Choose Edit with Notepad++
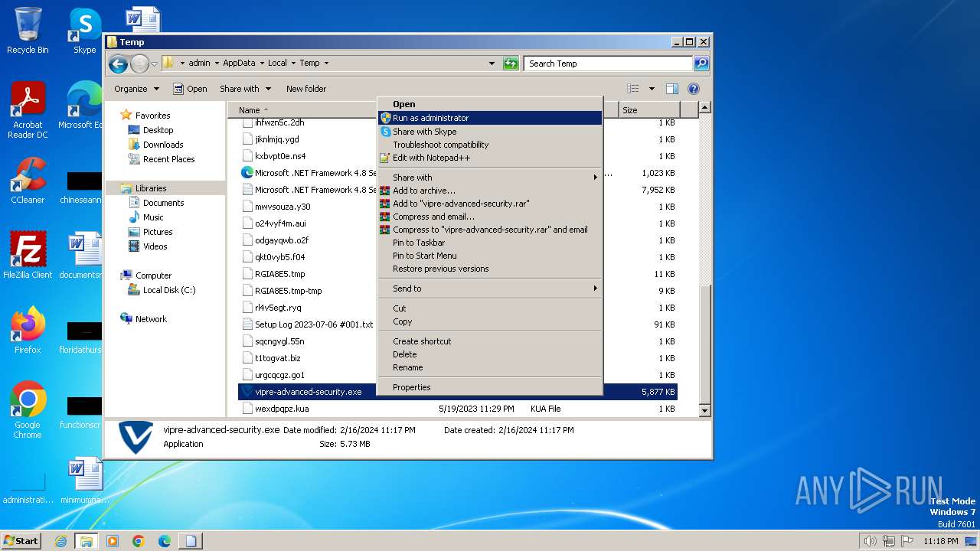Screen dimensions: 980x551 [490, 158]
